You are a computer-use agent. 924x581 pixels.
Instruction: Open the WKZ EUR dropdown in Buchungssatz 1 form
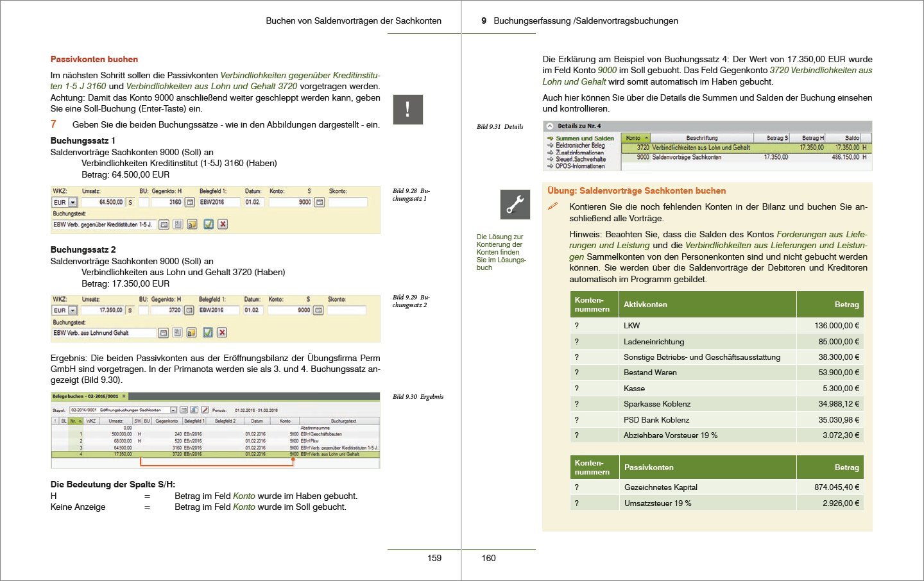(x=73, y=203)
